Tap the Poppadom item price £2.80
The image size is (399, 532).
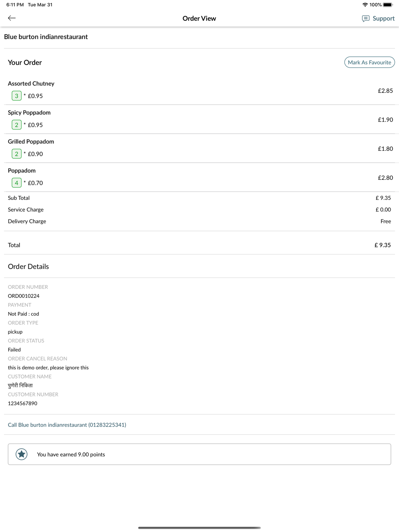pyautogui.click(x=385, y=178)
